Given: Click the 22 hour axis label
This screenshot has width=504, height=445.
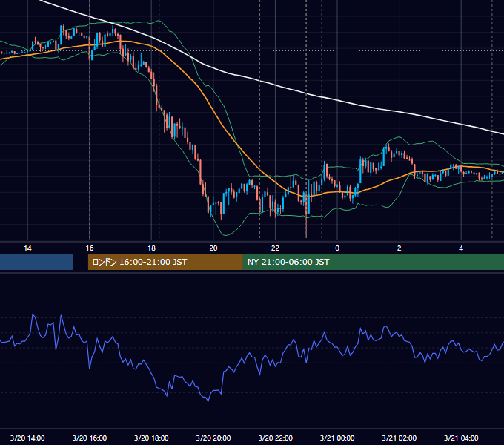Looking at the screenshot, I should pyautogui.click(x=275, y=248).
